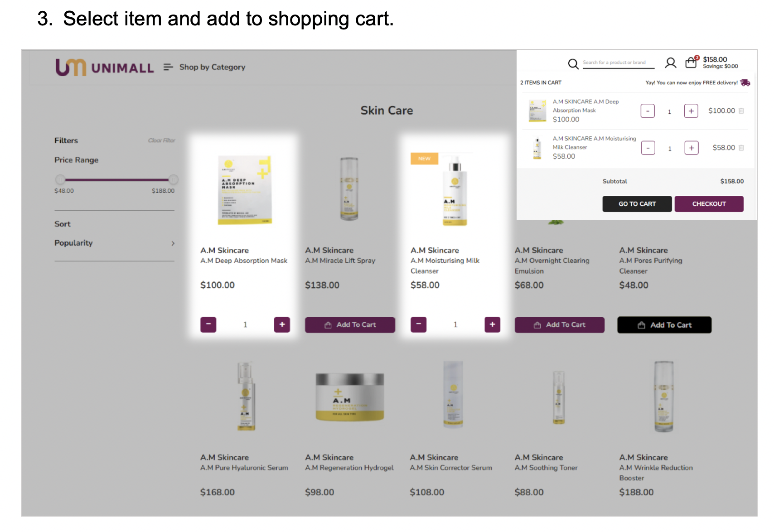The width and height of the screenshot is (774, 532).
Task: Add Pores Purifying Cleanser to cart
Action: point(664,325)
